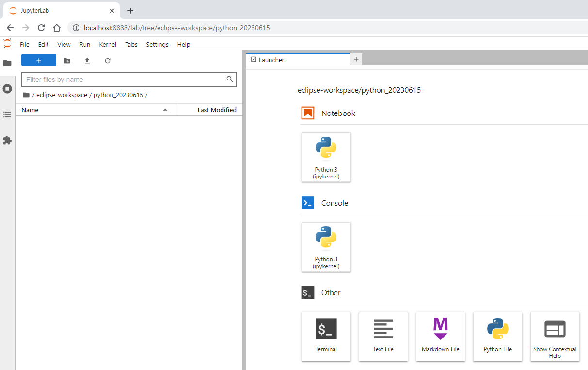Screen dimensions: 588x370
Task: Add a new launcher tab with plus
Action: click(356, 59)
